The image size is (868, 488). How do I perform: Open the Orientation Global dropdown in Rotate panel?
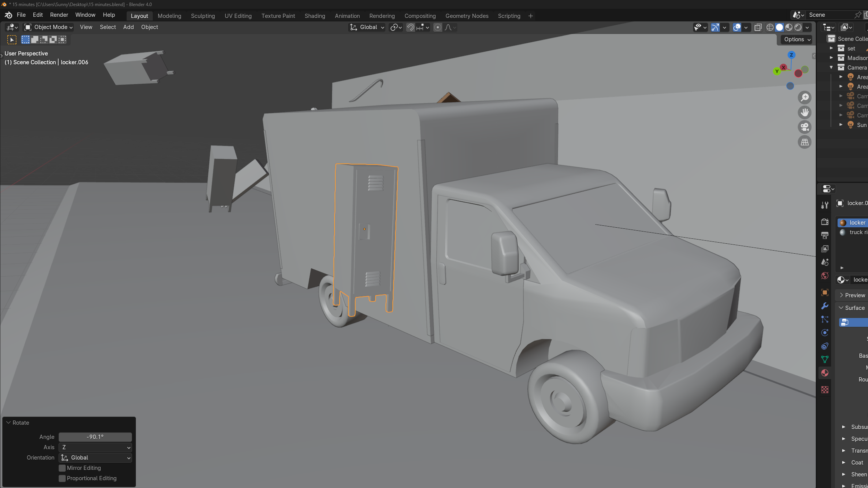click(95, 458)
